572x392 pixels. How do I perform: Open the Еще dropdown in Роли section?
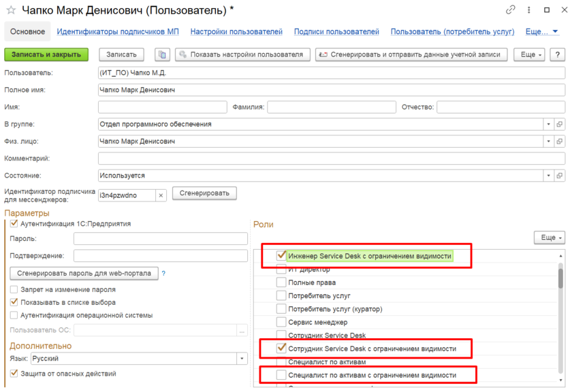[549, 238]
